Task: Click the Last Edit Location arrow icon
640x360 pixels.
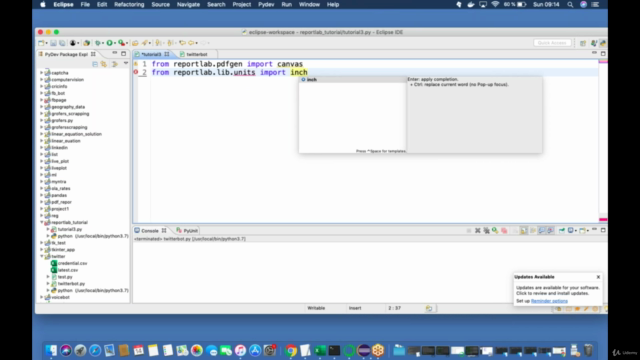Action: point(182,43)
